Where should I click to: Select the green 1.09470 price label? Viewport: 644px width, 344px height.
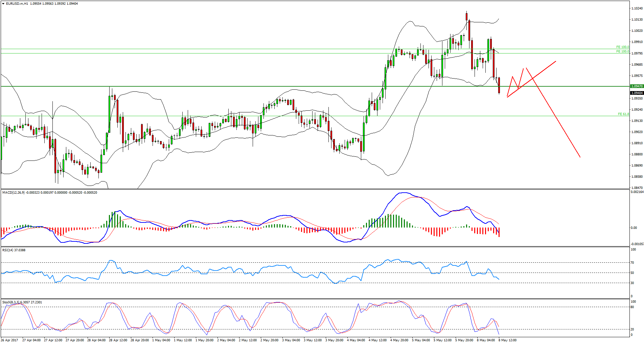637,86
